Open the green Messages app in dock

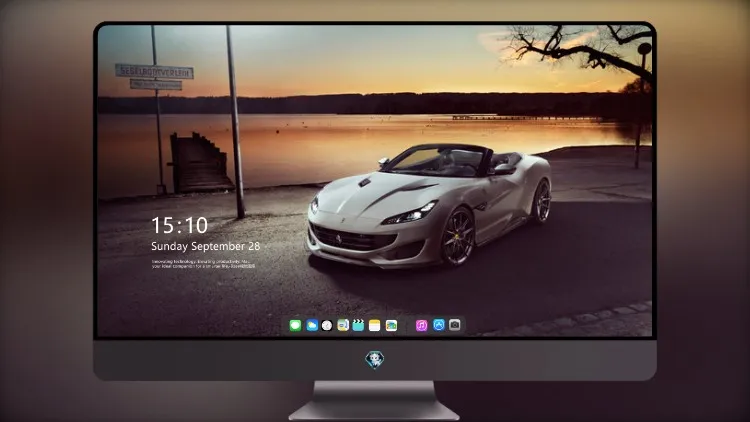coord(295,326)
